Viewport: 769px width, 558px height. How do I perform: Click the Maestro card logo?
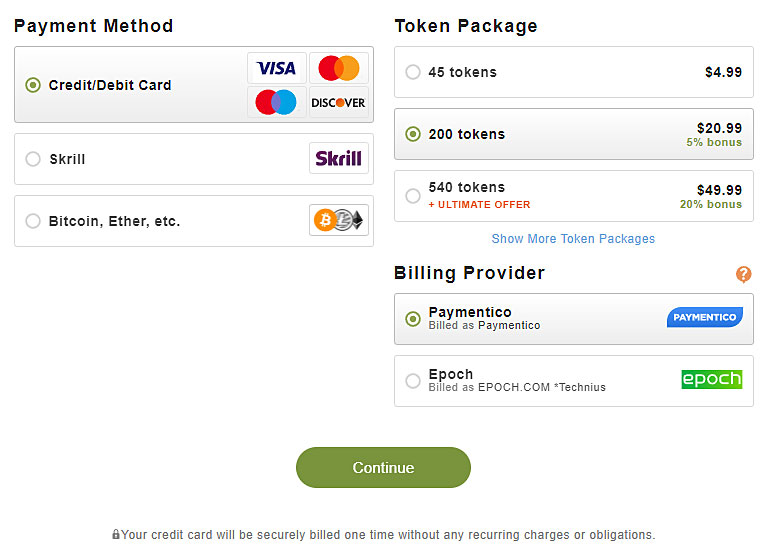pyautogui.click(x=277, y=102)
